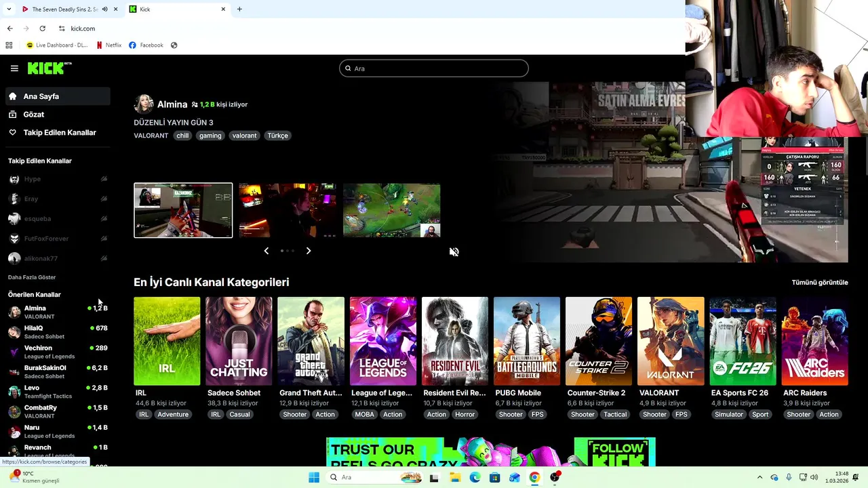Select League of Legends stream thumbnail
The image size is (868, 488).
(392, 210)
